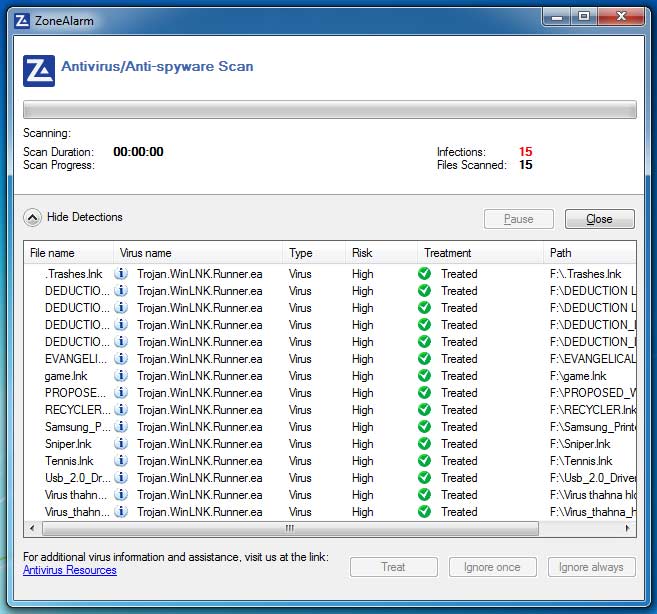
Task: Click the Close button
Action: pos(600,219)
